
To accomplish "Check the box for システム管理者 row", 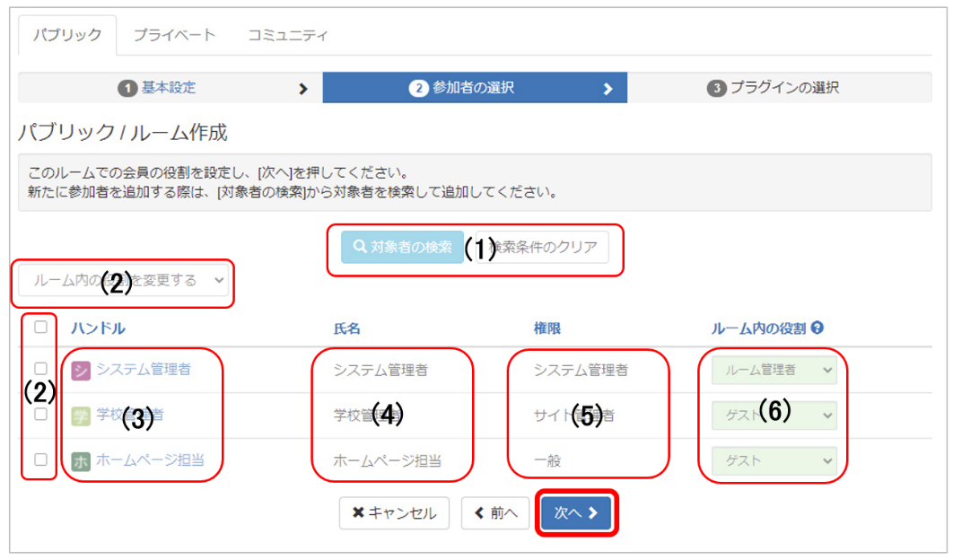I will (40, 369).
